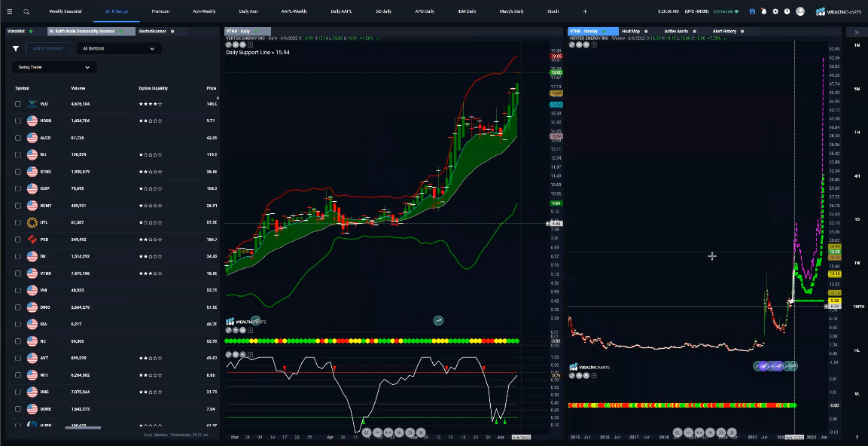
Task: Click the blue save layout icon
Action: point(752,11)
